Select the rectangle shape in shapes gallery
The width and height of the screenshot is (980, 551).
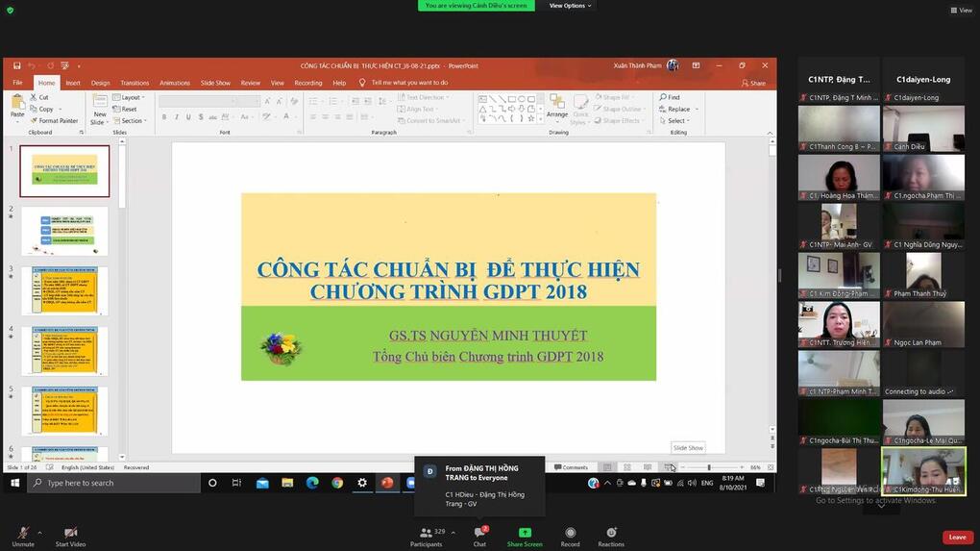click(512, 99)
